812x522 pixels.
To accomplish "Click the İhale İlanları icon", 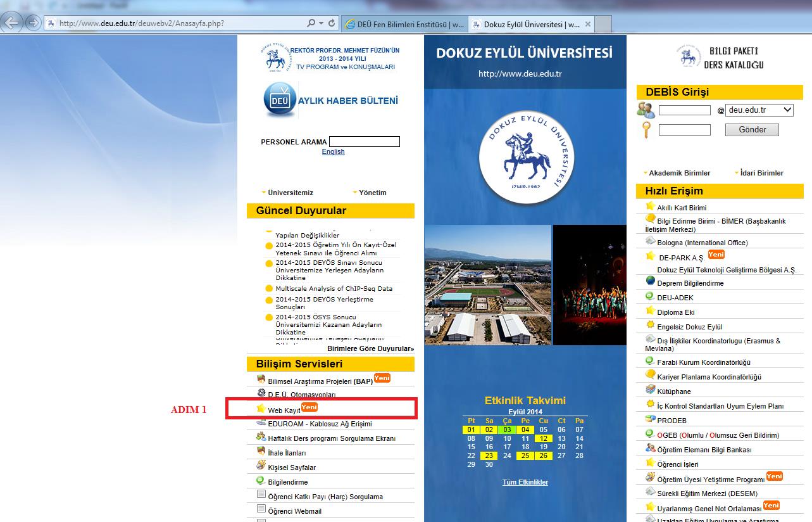I will 261,452.
